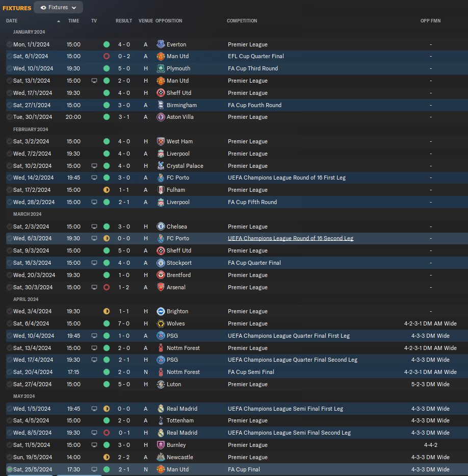Click the VENUE column header

pos(146,20)
